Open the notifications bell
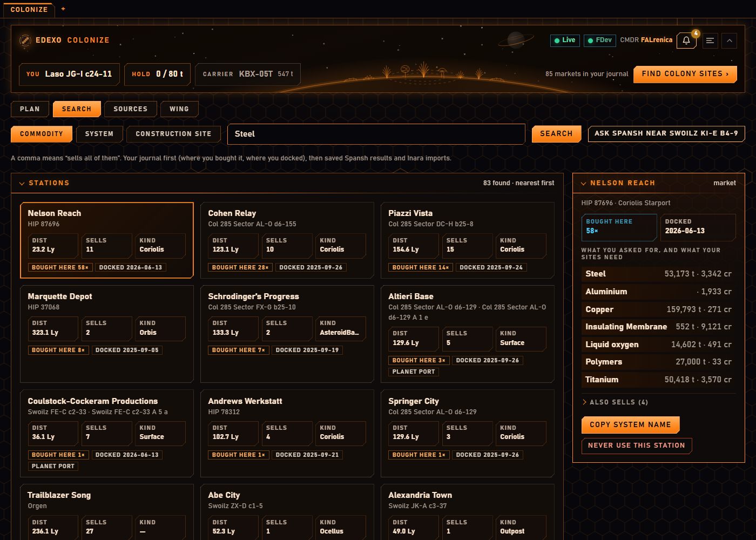Screen dimensions: 756x540 686,40
